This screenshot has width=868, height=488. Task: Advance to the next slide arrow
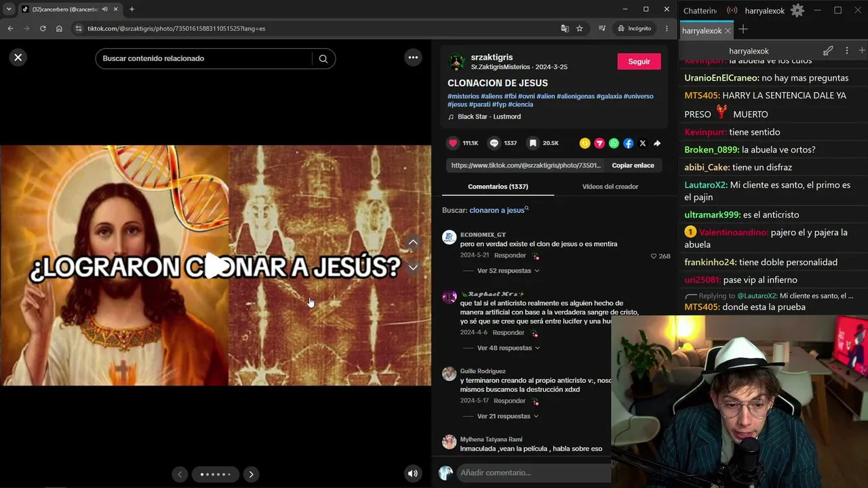pos(251,474)
